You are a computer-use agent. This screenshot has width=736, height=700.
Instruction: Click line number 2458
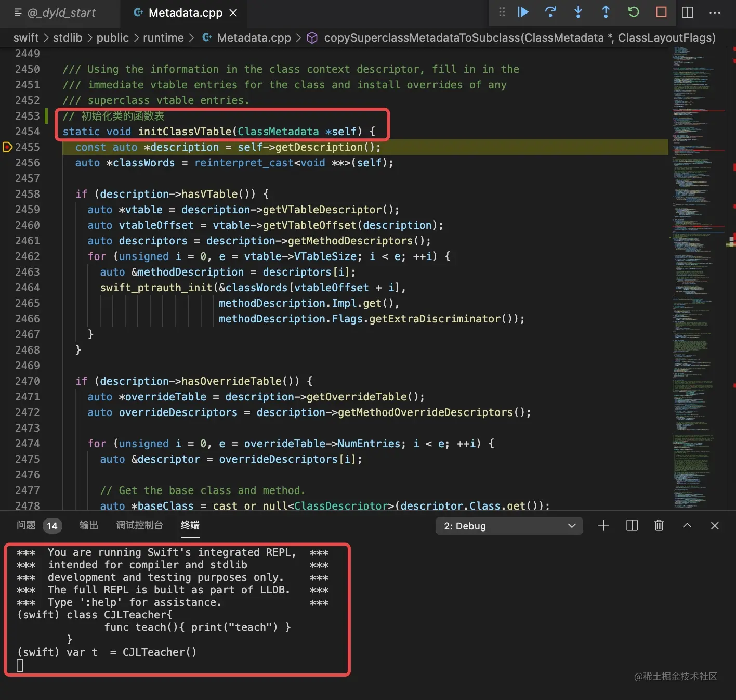pos(27,194)
